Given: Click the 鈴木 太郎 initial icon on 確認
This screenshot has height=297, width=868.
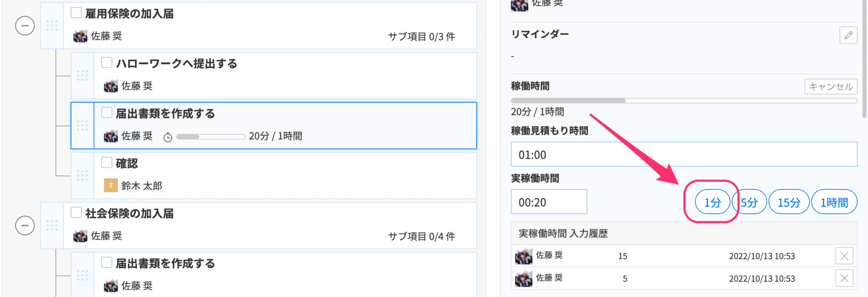Looking at the screenshot, I should [110, 185].
